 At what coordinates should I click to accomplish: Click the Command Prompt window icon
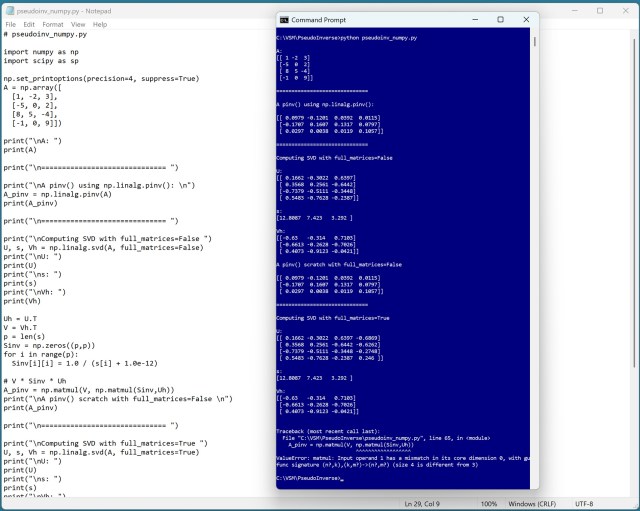tap(284, 19)
